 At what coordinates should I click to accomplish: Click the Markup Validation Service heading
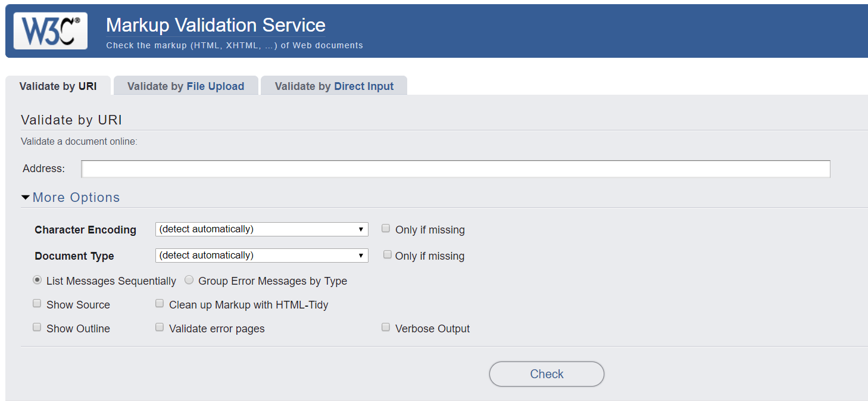(215, 25)
